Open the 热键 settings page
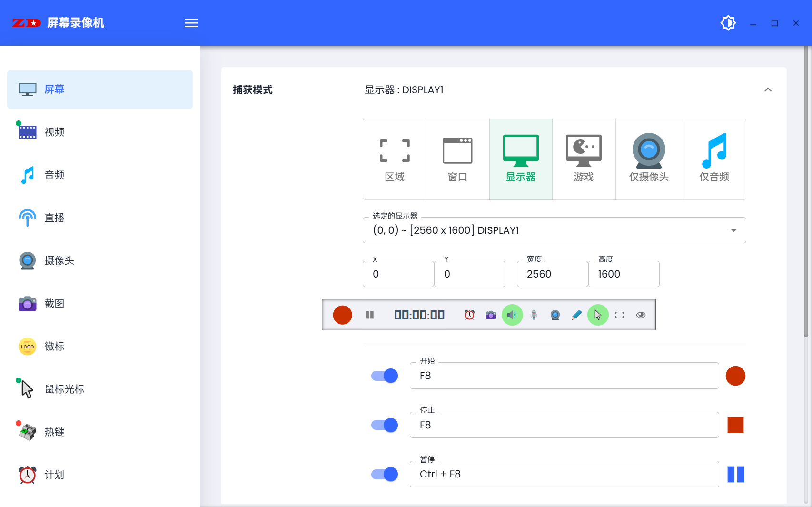Viewport: 812px width, 507px height. (54, 432)
